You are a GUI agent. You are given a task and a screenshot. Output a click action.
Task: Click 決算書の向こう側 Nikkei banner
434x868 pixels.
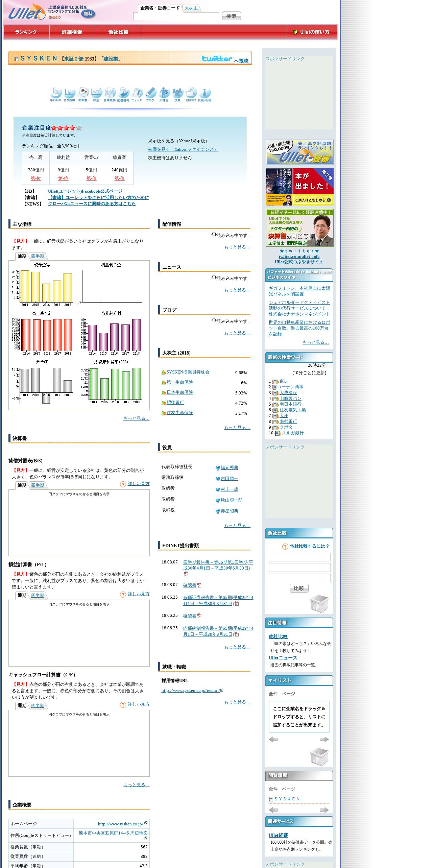point(299,228)
